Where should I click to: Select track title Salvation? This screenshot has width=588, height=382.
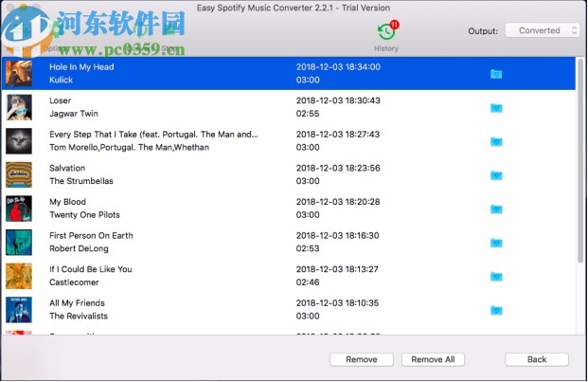tap(67, 168)
